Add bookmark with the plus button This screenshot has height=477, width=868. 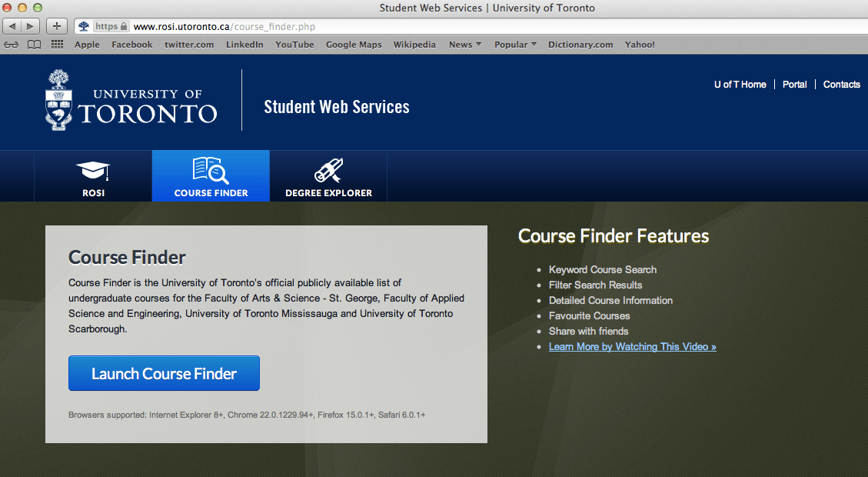tap(56, 26)
